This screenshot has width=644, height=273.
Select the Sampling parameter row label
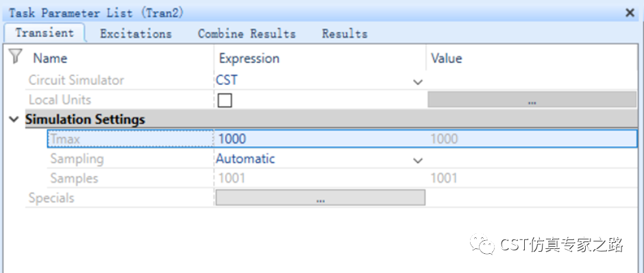click(77, 158)
